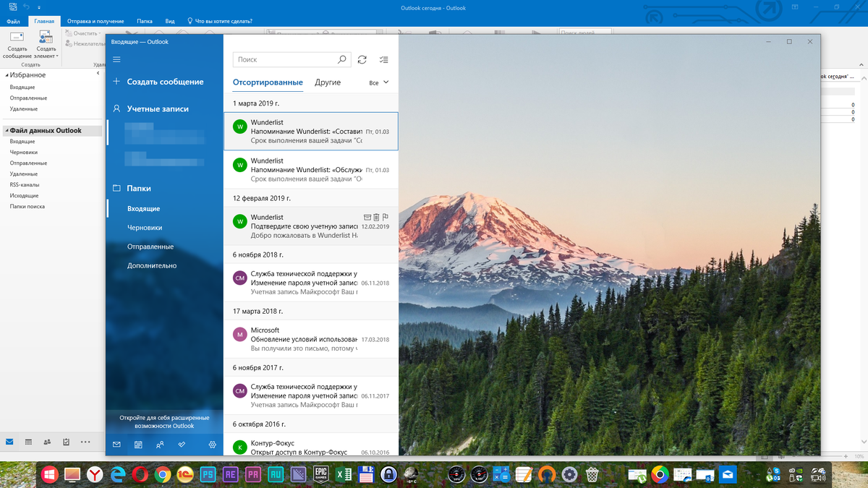The height and width of the screenshot is (488, 868).
Task: Archive the Wunderlist message dated 12.02.2019
Action: point(367,216)
